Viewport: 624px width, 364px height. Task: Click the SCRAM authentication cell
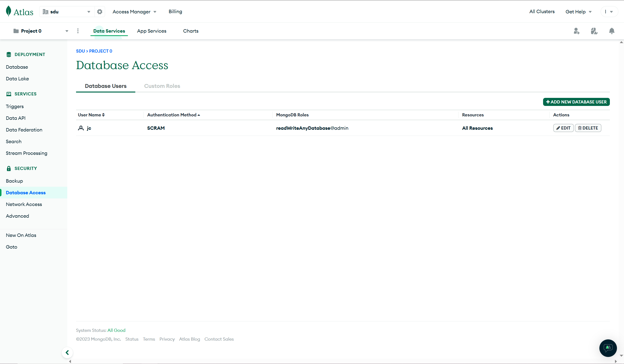click(156, 128)
